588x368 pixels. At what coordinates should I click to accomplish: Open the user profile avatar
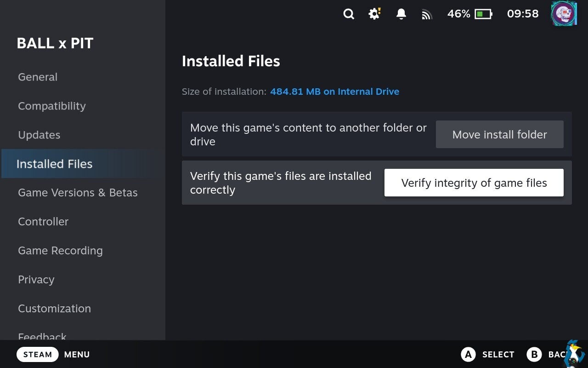(x=564, y=14)
